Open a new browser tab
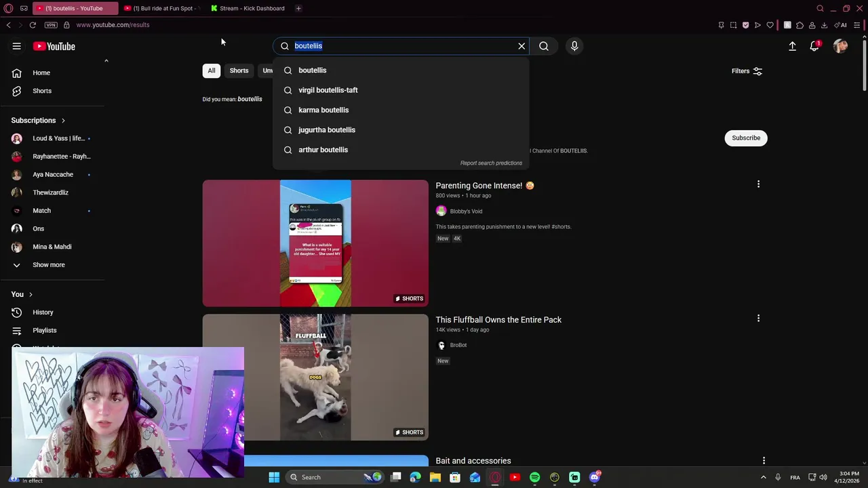 point(298,8)
